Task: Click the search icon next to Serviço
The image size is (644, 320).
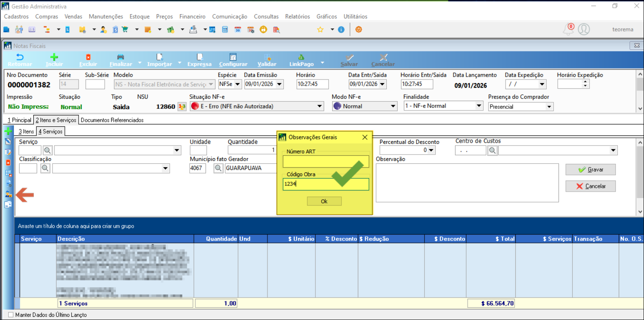Action: coord(47,150)
